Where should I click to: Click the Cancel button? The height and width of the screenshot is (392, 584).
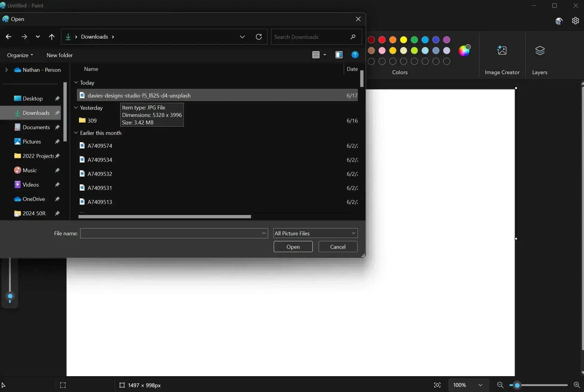tap(337, 246)
